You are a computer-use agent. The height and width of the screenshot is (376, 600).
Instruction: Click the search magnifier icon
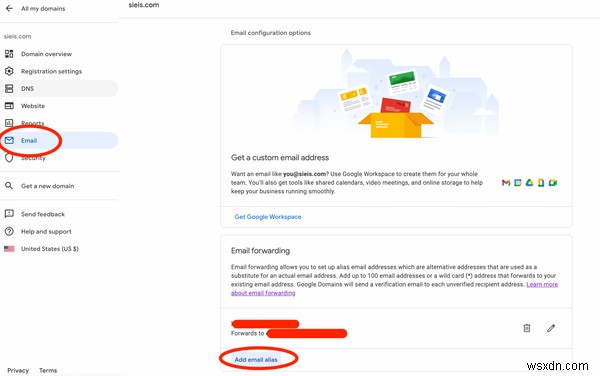[9, 186]
